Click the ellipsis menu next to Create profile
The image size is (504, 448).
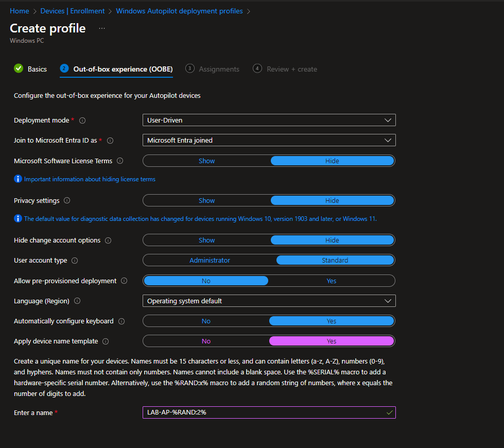click(x=102, y=28)
